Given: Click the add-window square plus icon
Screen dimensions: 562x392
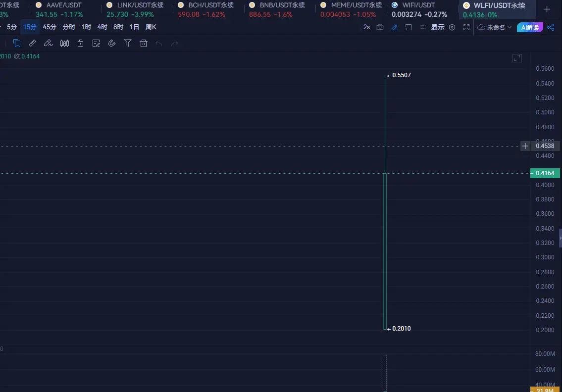Looking at the screenshot, I should point(408,27).
